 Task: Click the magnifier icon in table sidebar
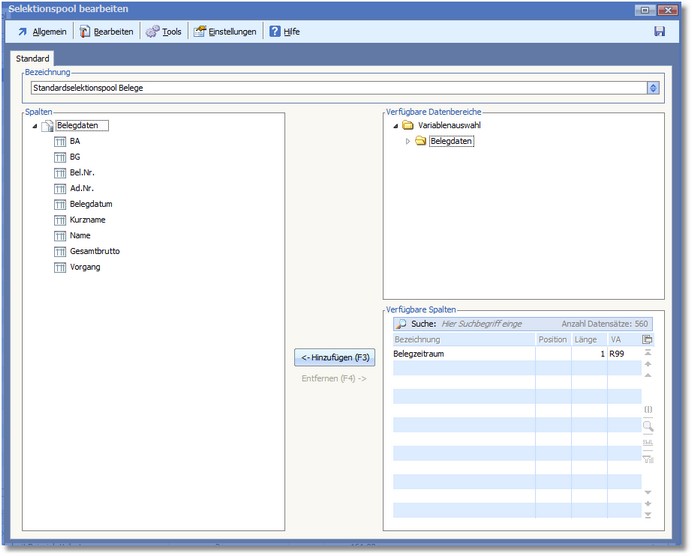tap(648, 426)
